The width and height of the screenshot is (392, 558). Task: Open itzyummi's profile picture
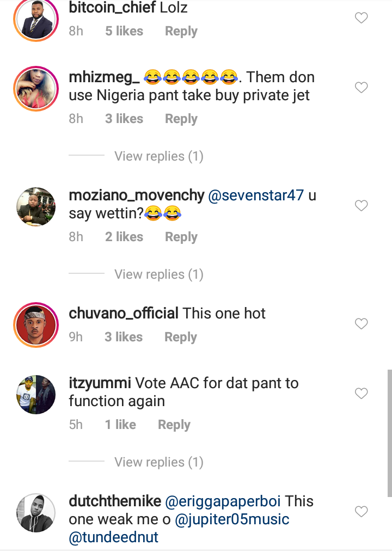[x=36, y=394]
